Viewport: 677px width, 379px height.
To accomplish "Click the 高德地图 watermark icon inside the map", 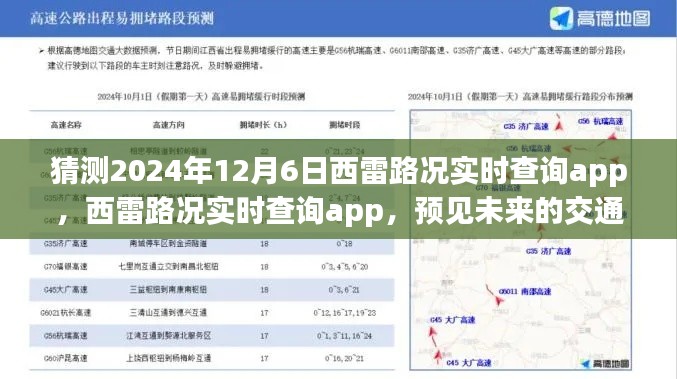I will [x=586, y=363].
